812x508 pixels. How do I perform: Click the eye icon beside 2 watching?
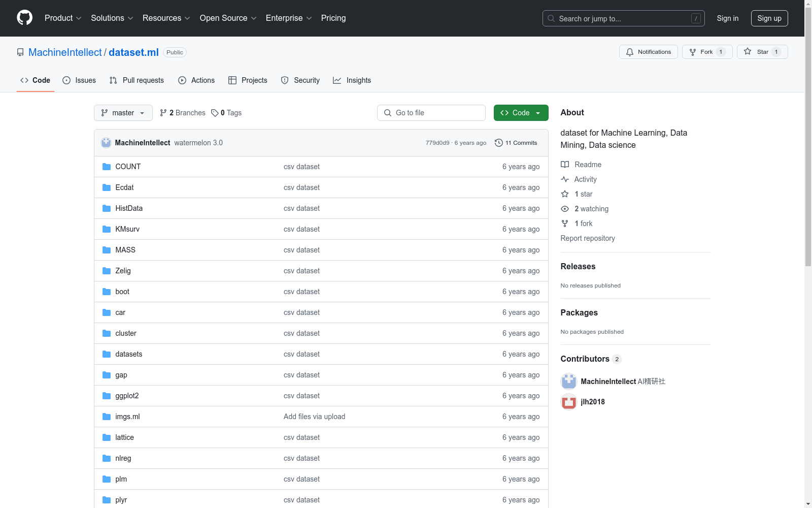coord(565,209)
